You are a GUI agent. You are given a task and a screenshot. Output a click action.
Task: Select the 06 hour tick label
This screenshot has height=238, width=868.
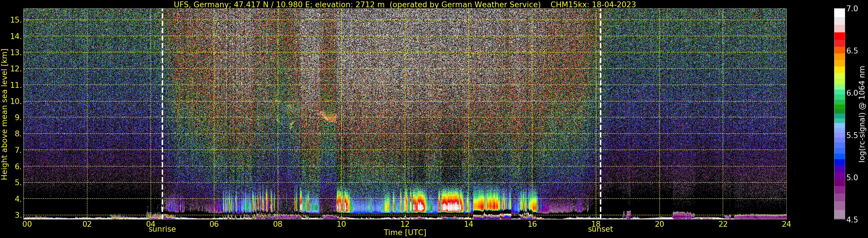tap(214, 224)
